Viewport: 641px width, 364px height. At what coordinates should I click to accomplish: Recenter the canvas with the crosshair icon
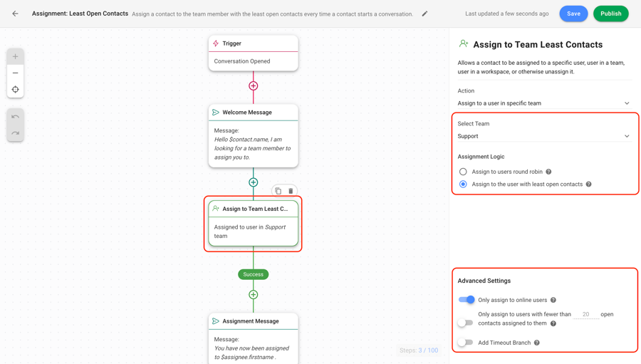(15, 89)
